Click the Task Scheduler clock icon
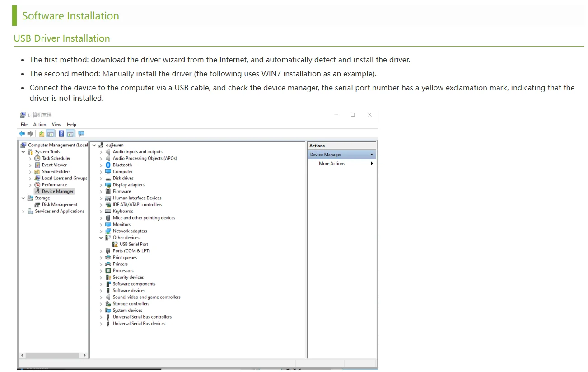588x372 pixels. 37,158
